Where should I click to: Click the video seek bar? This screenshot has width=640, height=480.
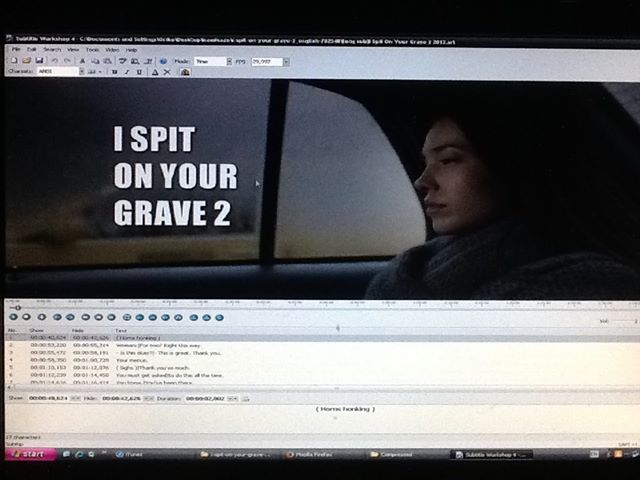click(x=300, y=306)
